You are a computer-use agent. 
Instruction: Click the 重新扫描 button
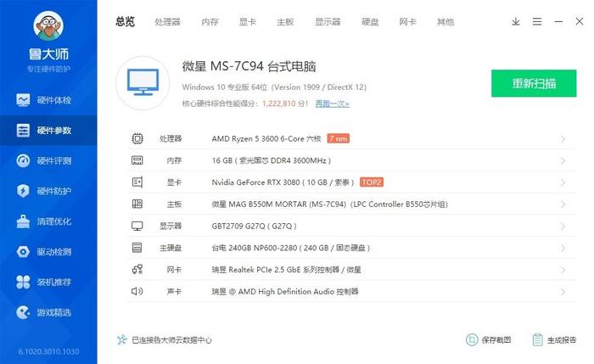[534, 83]
